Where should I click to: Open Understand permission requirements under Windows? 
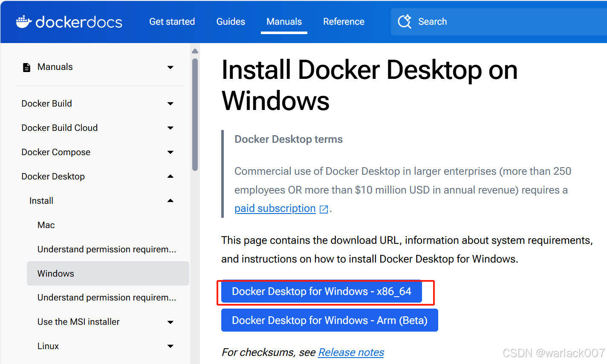(x=107, y=298)
